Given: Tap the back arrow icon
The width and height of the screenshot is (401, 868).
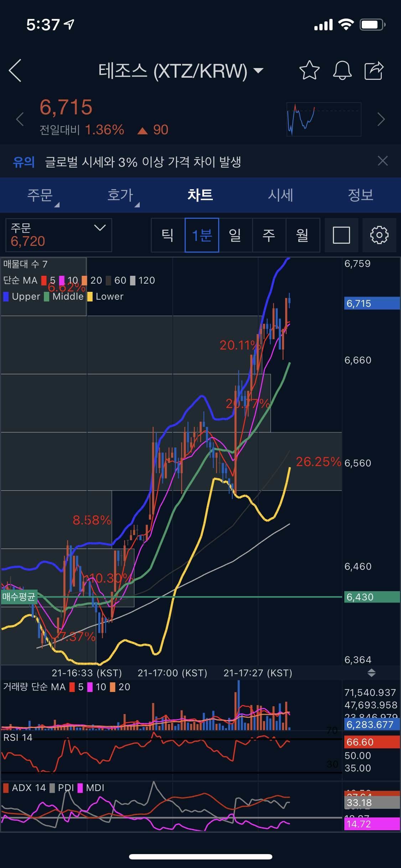Looking at the screenshot, I should point(16,71).
